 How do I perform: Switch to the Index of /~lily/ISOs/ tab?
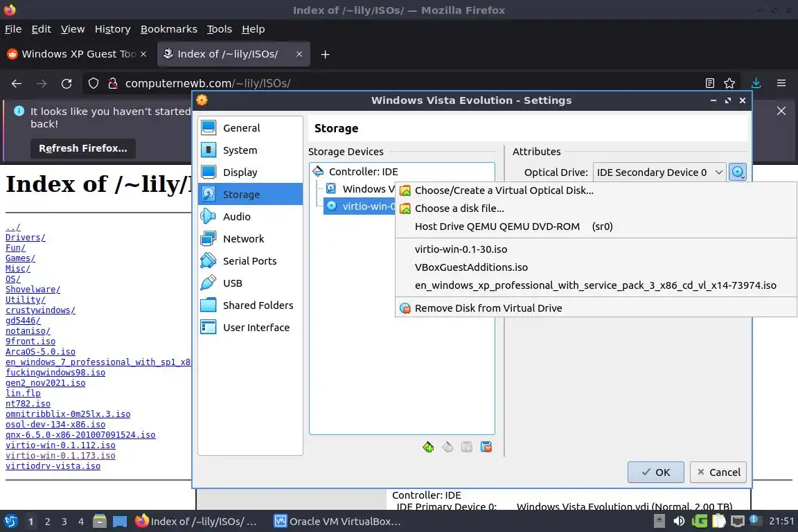233,54
